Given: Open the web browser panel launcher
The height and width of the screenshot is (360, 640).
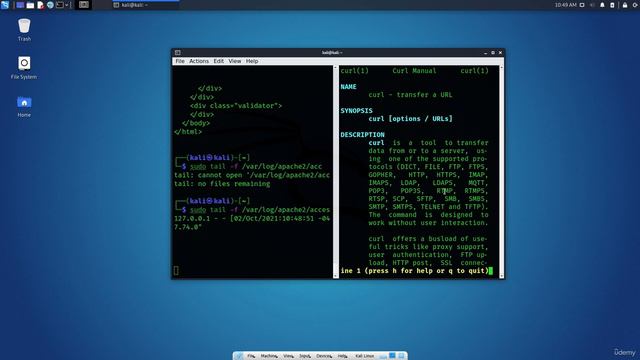Looking at the screenshot, I should tap(50, 5).
